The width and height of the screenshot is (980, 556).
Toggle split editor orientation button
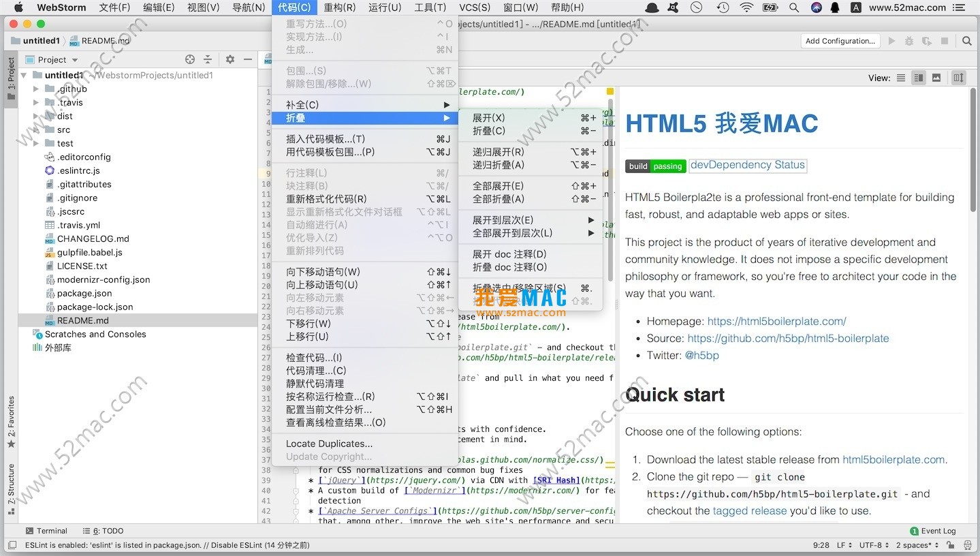[x=959, y=78]
